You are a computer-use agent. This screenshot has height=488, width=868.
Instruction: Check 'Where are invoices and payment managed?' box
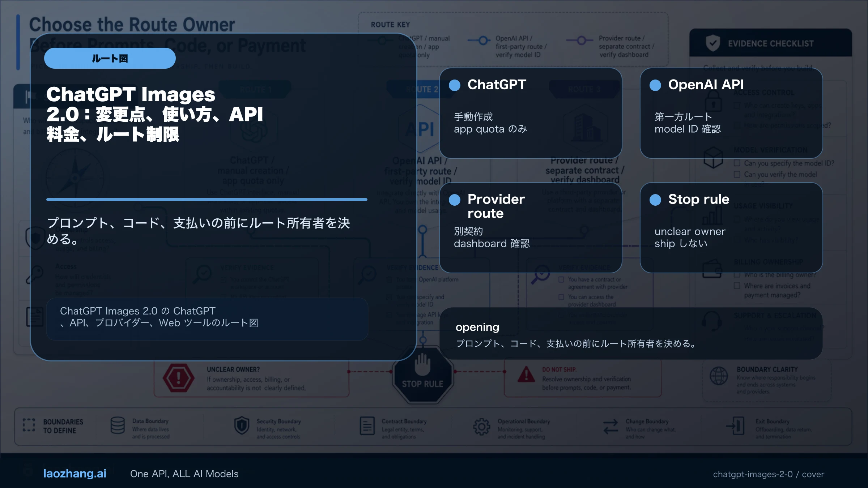[737, 286]
